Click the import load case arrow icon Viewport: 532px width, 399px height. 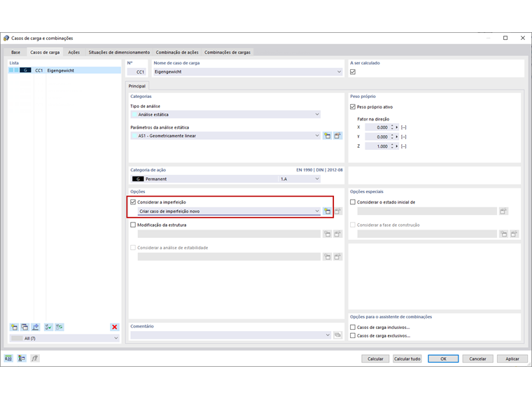pos(35,327)
